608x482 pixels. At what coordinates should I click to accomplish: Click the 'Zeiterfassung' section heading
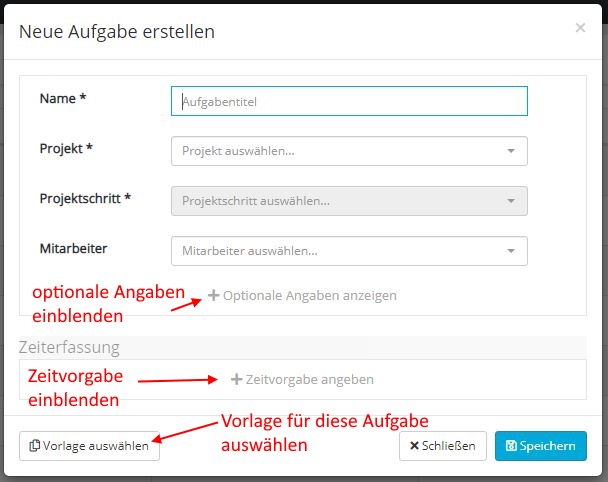(69, 347)
